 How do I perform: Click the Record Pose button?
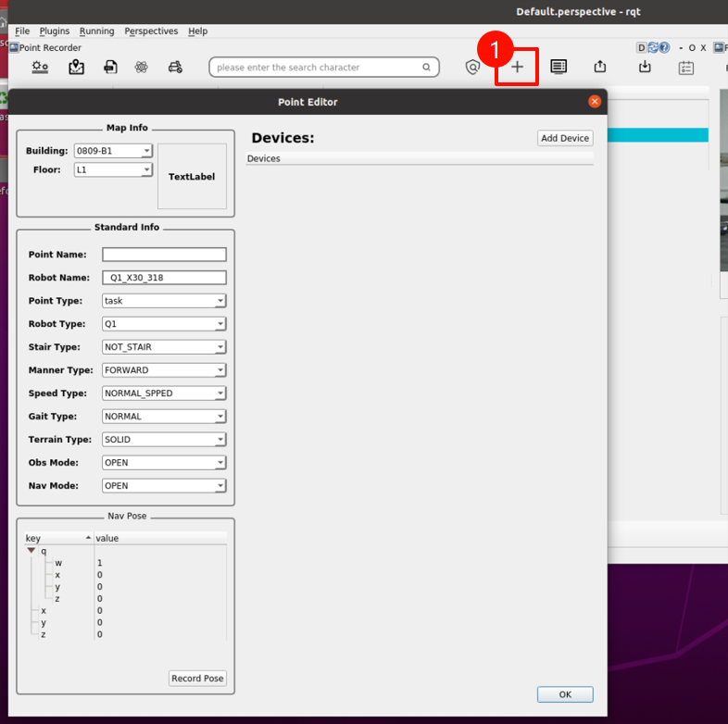(x=197, y=679)
